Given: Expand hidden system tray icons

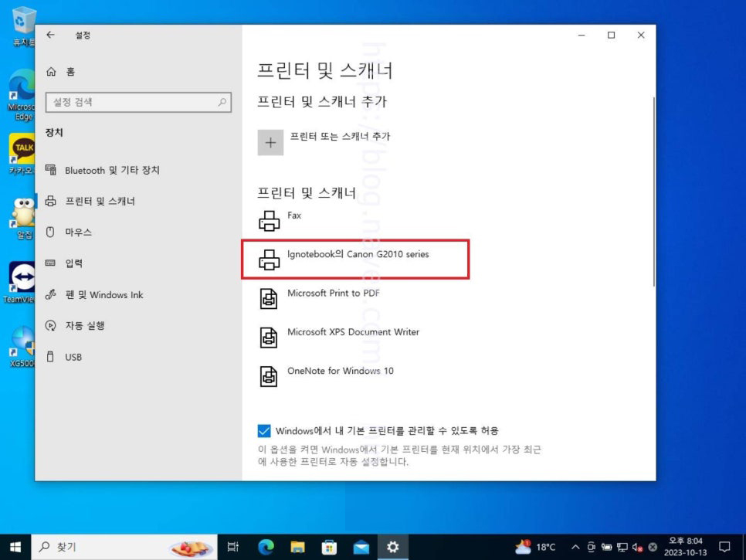Looking at the screenshot, I should [x=575, y=547].
